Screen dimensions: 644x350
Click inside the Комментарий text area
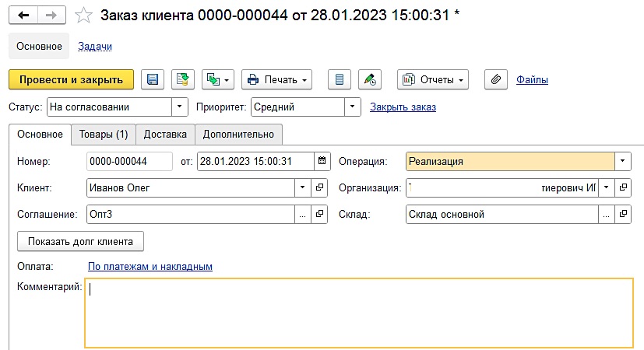click(x=359, y=313)
